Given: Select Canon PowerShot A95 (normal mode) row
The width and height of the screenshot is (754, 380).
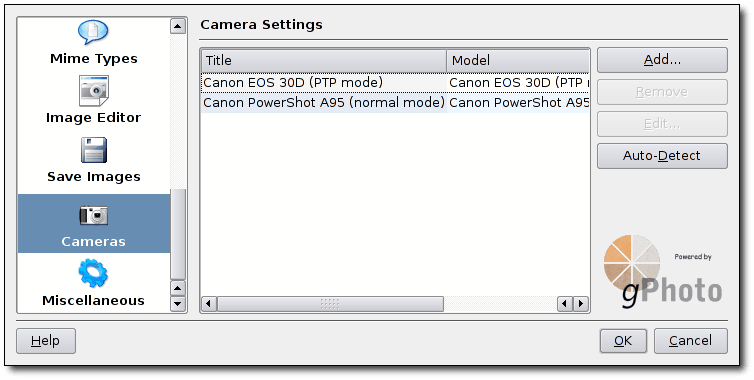Looking at the screenshot, I should pyautogui.click(x=395, y=103).
